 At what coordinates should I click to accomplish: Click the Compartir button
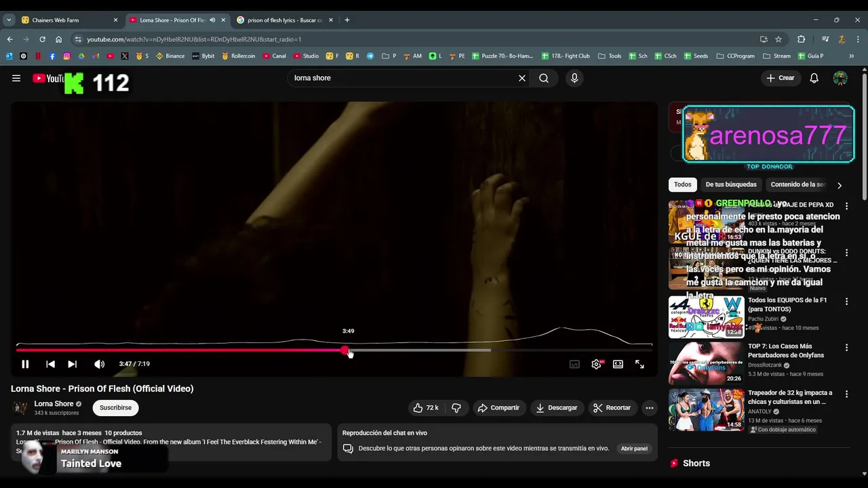click(x=498, y=408)
